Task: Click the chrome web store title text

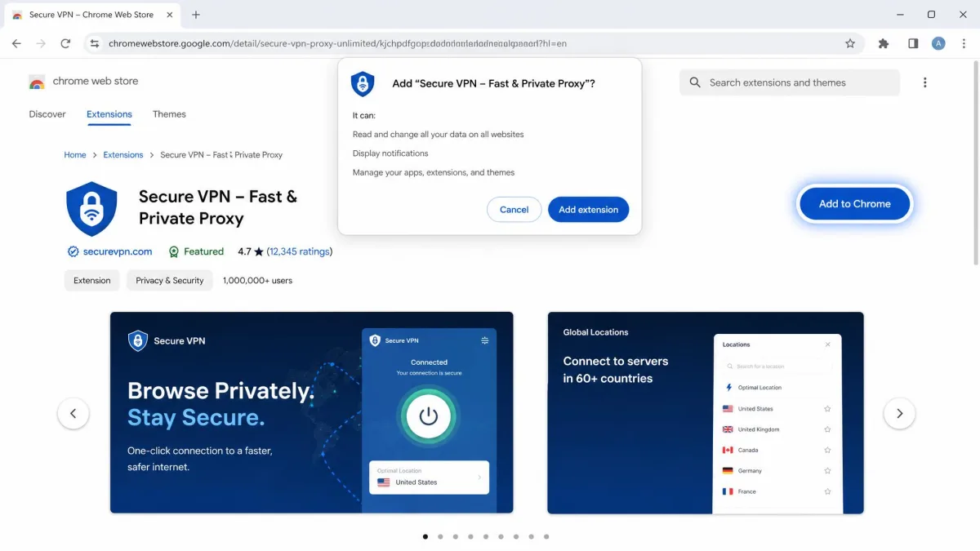Action: point(96,81)
